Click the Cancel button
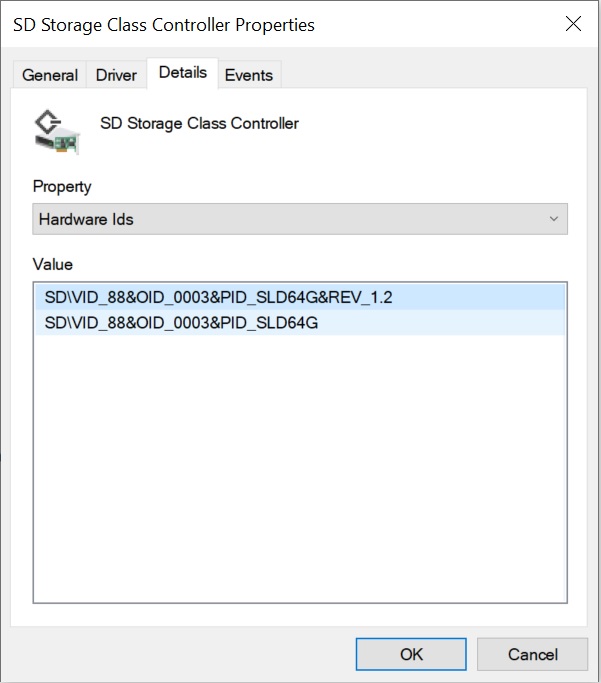 pos(532,654)
